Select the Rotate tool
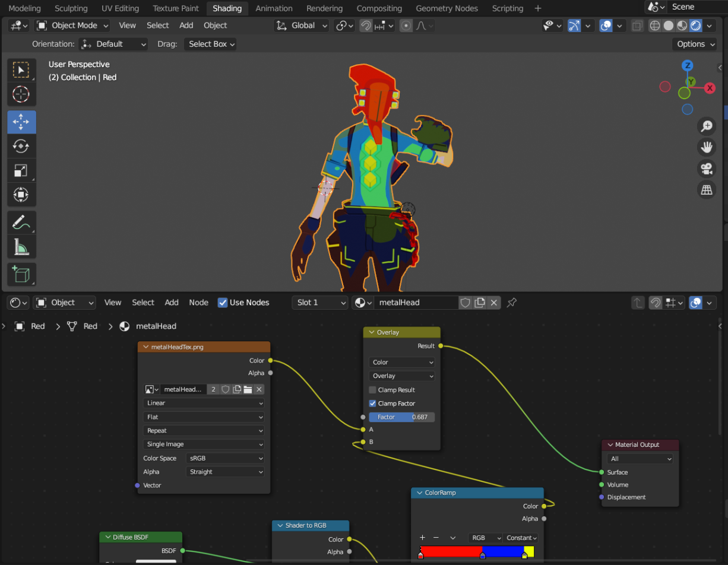The height and width of the screenshot is (565, 728). (x=21, y=147)
